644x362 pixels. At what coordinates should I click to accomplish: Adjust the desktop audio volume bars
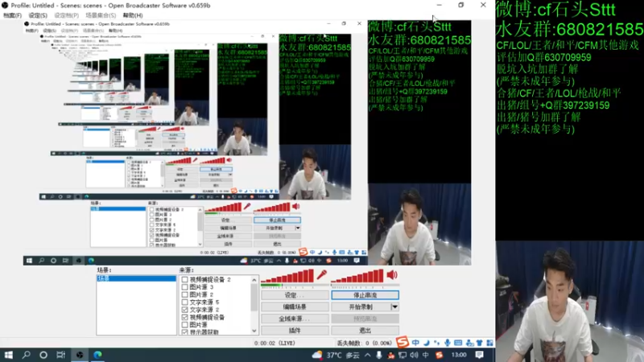(x=357, y=276)
